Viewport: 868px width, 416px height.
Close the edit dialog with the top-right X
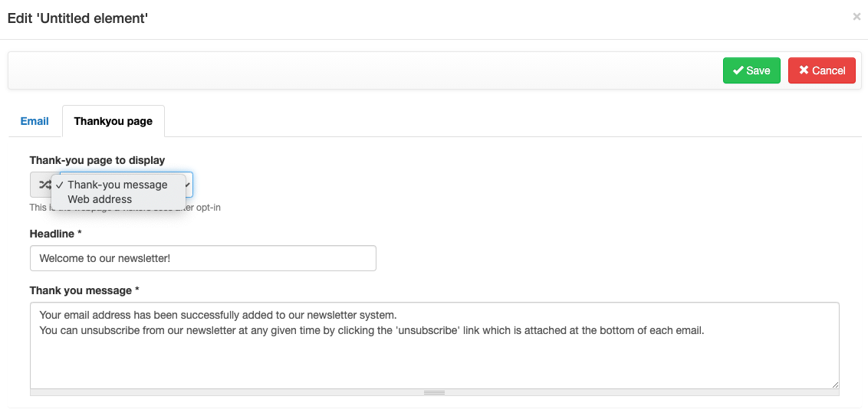point(856,17)
